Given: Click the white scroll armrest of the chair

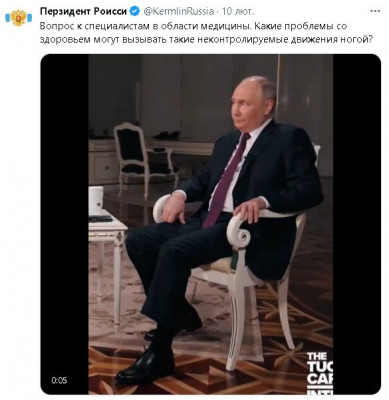Looking at the screenshot, I should pos(238,230).
